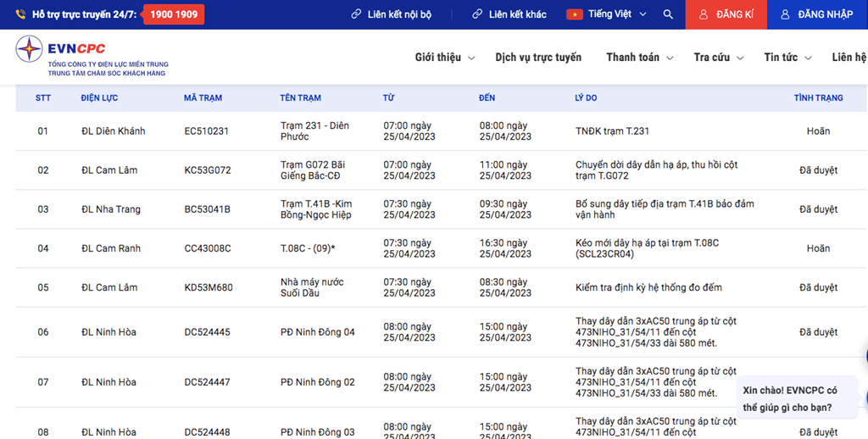Click user icon in Đăng nhập button
The width and height of the screenshot is (868, 439).
tap(785, 14)
